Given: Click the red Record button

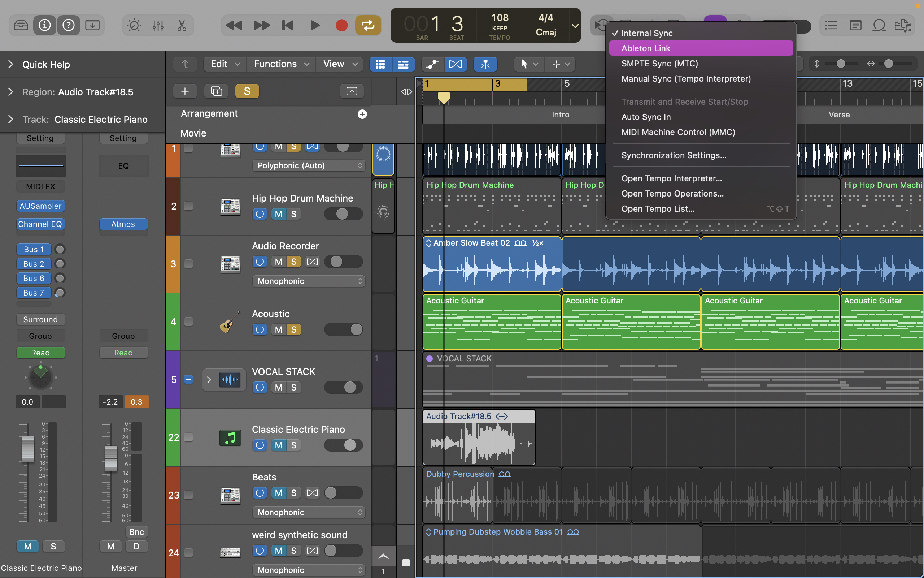Looking at the screenshot, I should (341, 25).
